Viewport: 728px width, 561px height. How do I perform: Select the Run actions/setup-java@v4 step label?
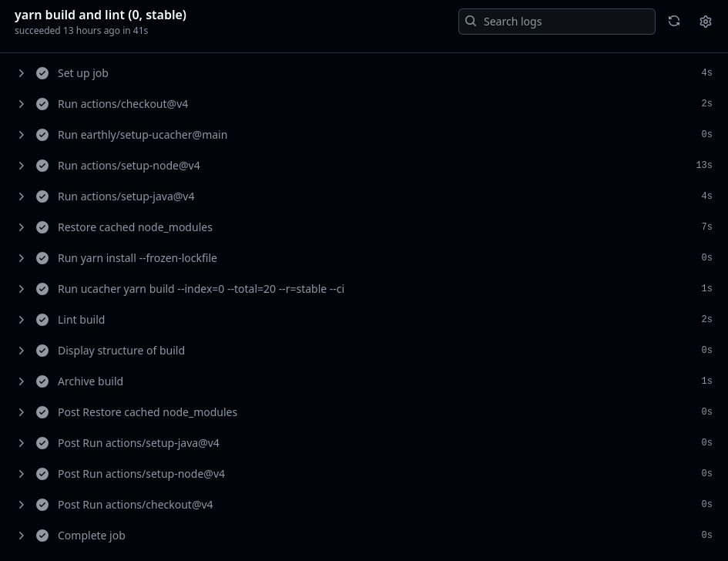point(126,197)
